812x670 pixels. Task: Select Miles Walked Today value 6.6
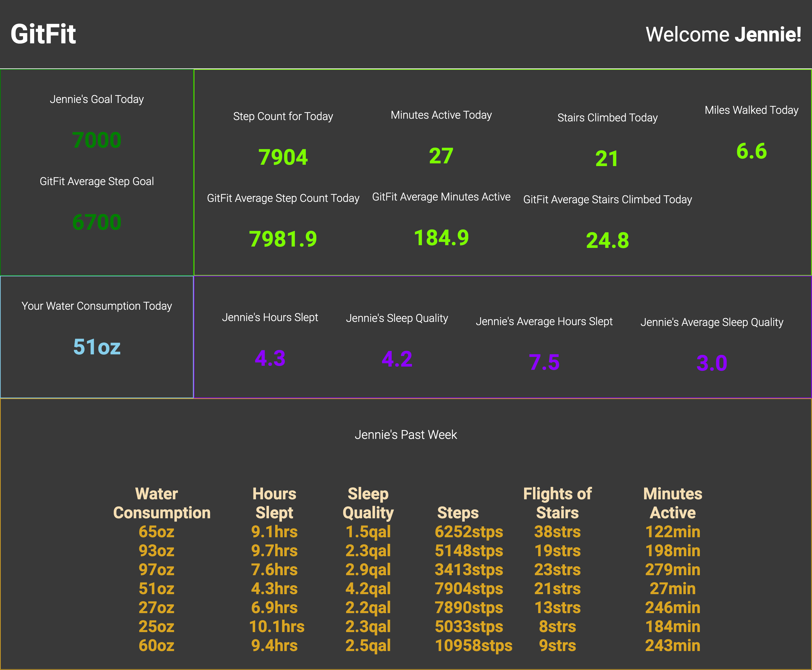751,151
